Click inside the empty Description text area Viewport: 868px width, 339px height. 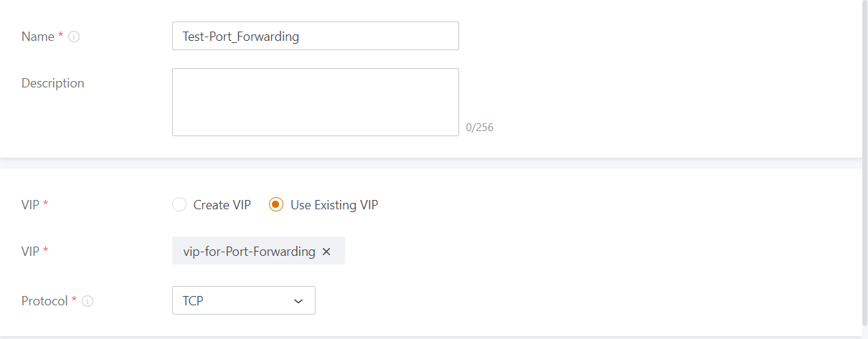(x=315, y=102)
